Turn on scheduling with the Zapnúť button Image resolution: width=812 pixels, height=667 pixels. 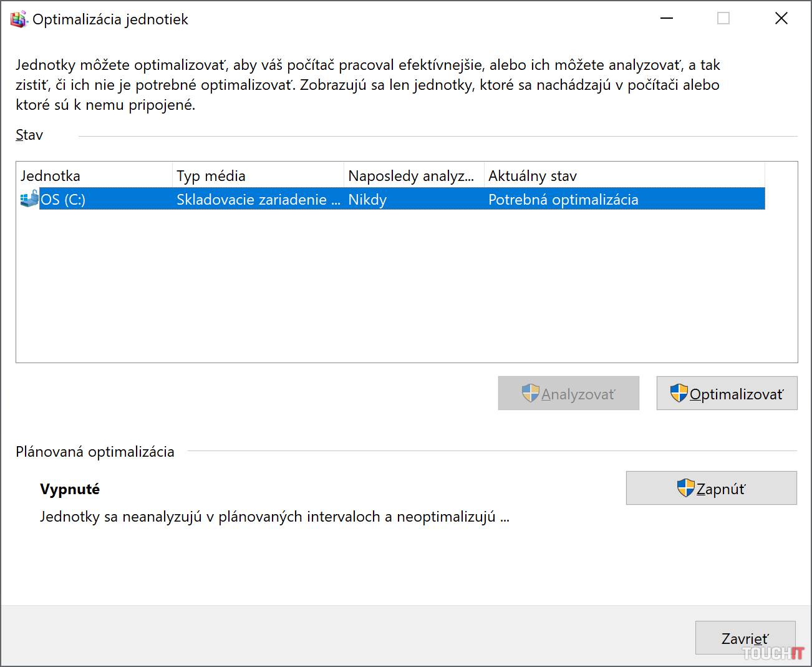(x=712, y=488)
